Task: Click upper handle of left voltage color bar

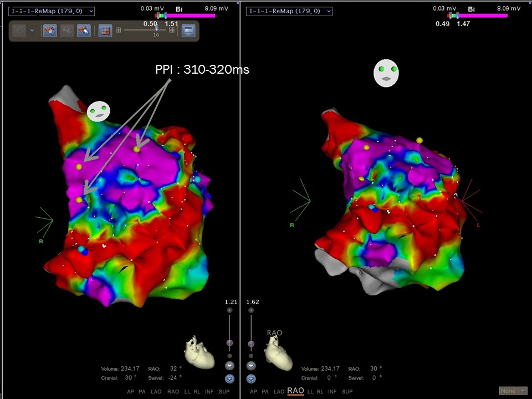Action: click(x=166, y=16)
